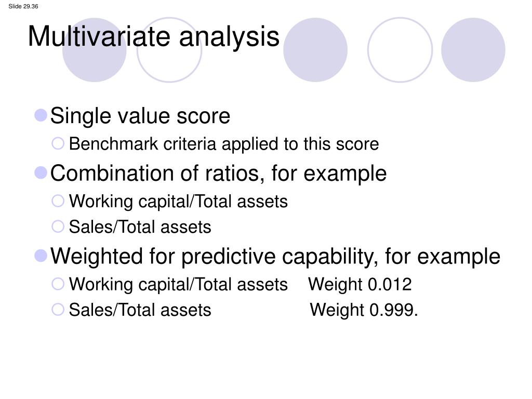
Task: Click the filled lavender circle at far right
Action: 473,50
